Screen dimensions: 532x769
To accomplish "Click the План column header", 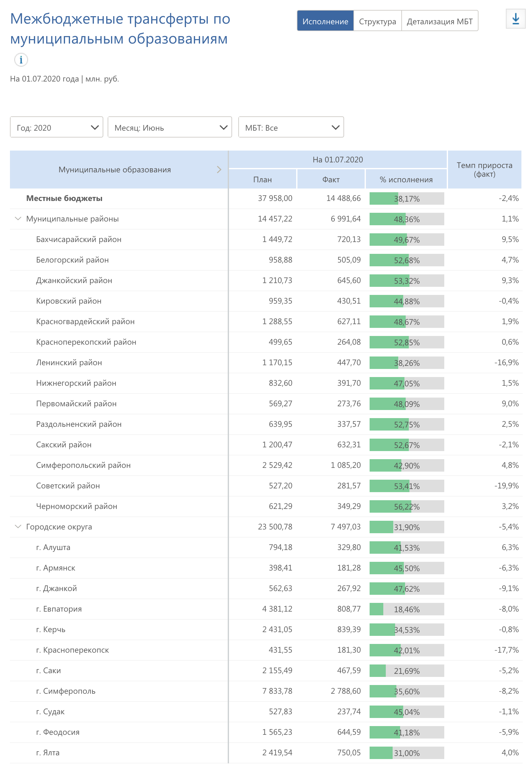I will [262, 180].
